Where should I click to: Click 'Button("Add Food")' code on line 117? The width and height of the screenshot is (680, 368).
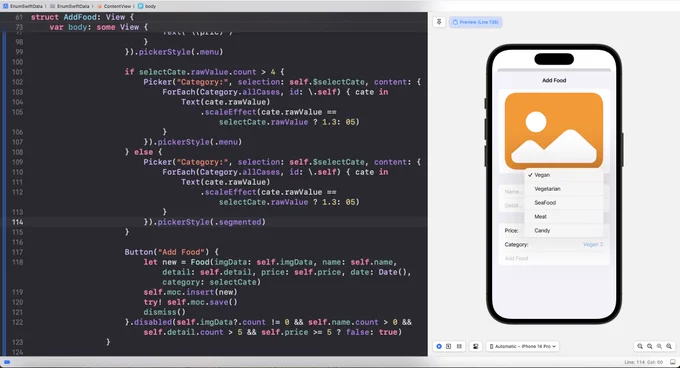pos(172,252)
